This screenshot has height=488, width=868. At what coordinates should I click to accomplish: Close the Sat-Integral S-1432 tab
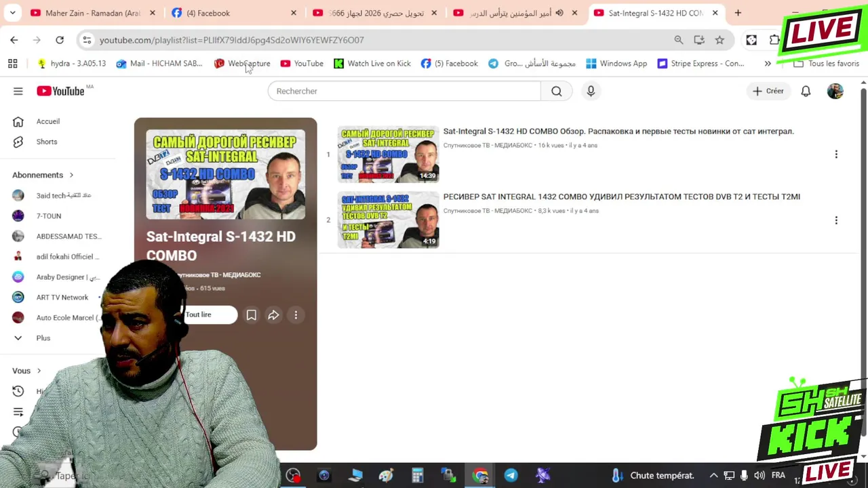pos(715,13)
